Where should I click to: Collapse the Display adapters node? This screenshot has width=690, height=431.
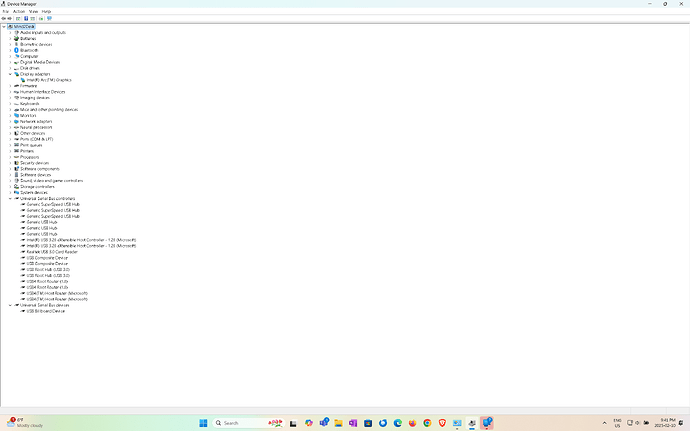click(x=10, y=74)
